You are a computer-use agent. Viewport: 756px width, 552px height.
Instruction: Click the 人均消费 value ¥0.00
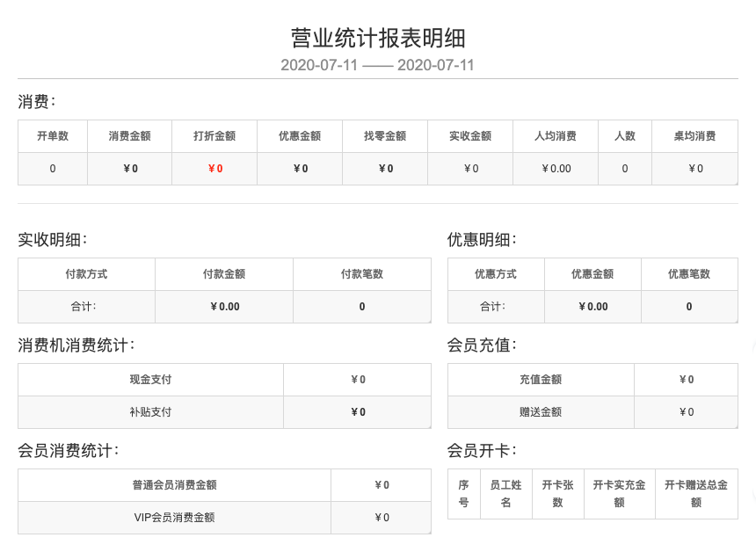556,169
